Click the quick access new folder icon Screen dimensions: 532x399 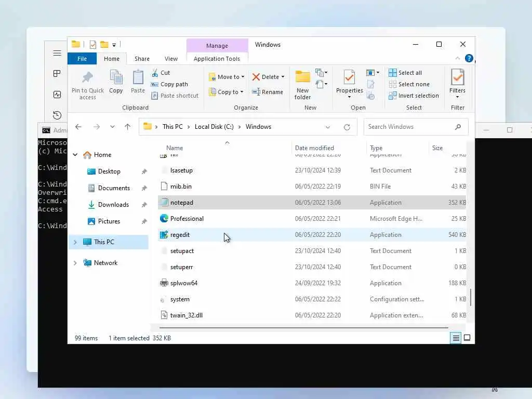coord(104,45)
